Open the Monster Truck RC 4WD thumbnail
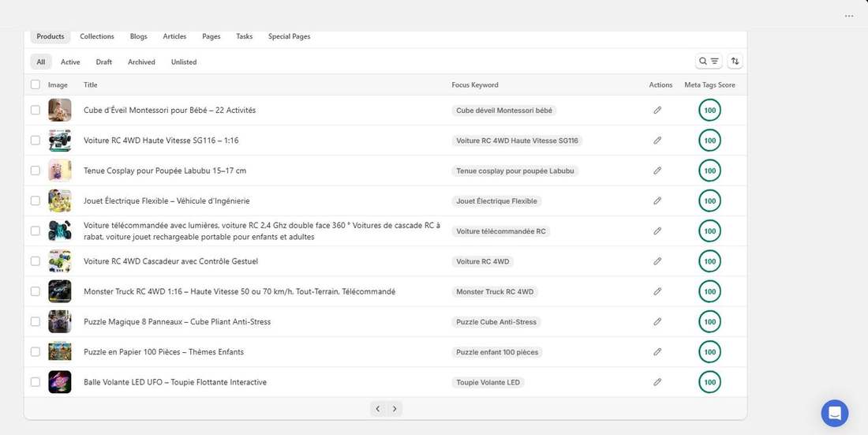868x435 pixels. (x=60, y=291)
